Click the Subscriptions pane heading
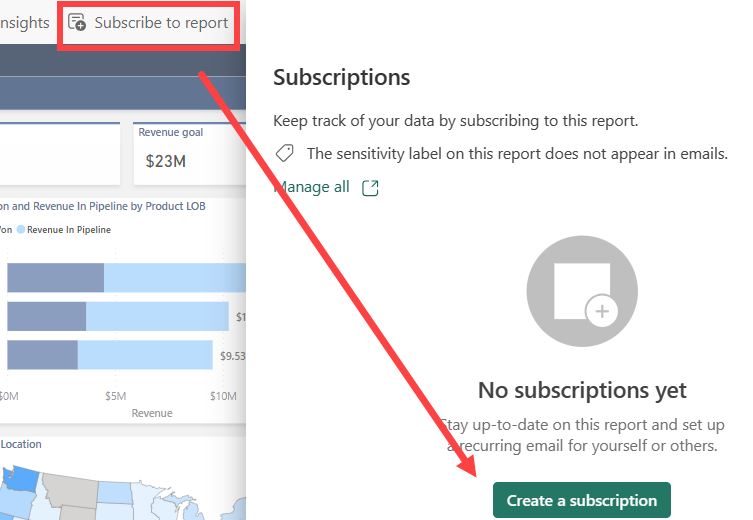753x520 pixels. pyautogui.click(x=341, y=77)
